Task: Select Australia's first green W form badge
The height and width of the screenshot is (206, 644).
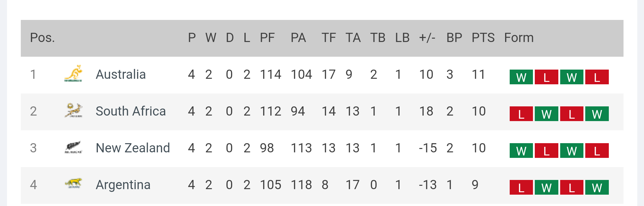Action: (521, 77)
